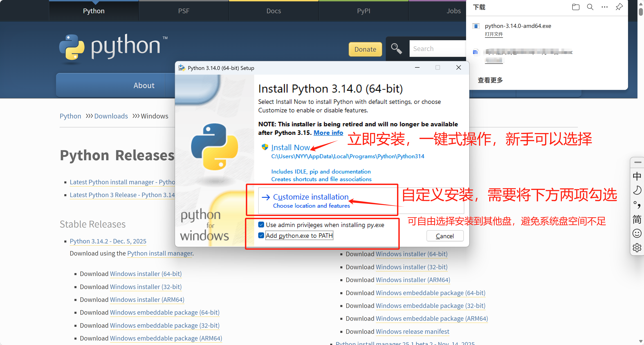Screen dimensions: 644x345
Task: Choose Customize installation option
Action: point(310,197)
